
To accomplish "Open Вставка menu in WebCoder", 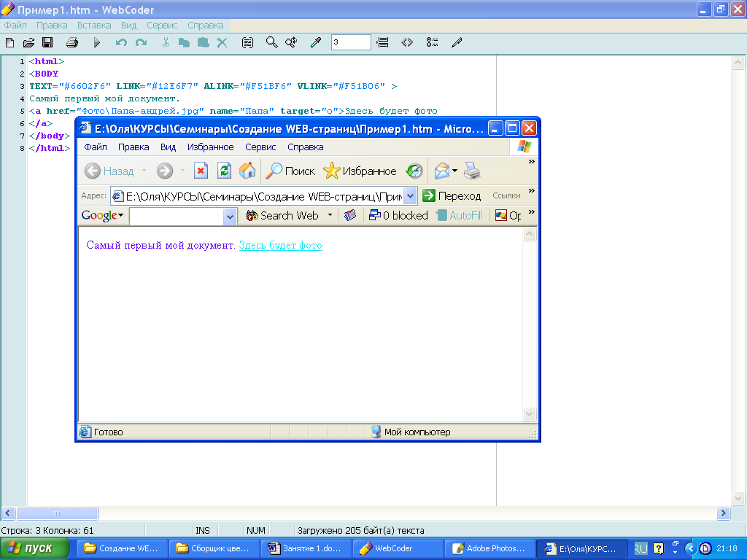I will coord(94,26).
